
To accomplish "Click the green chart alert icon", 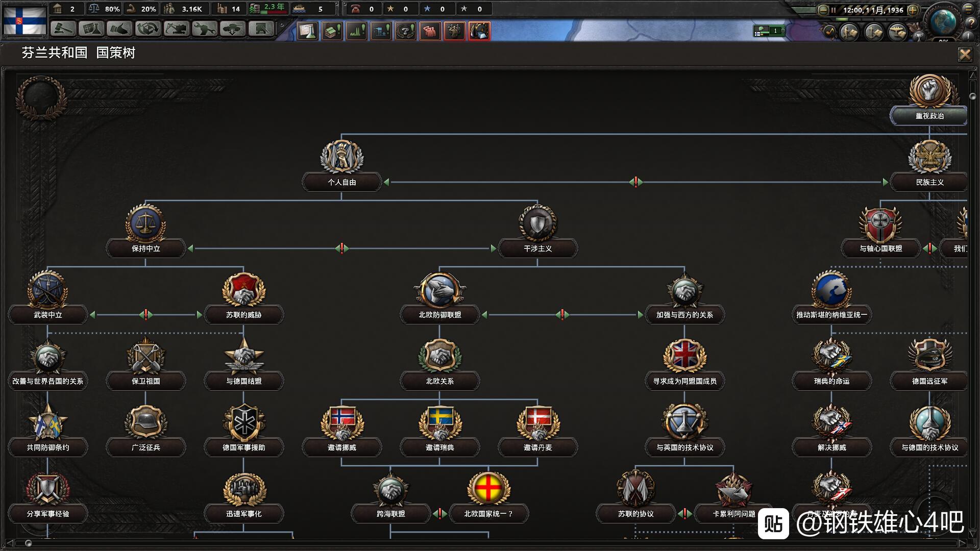I will [357, 31].
